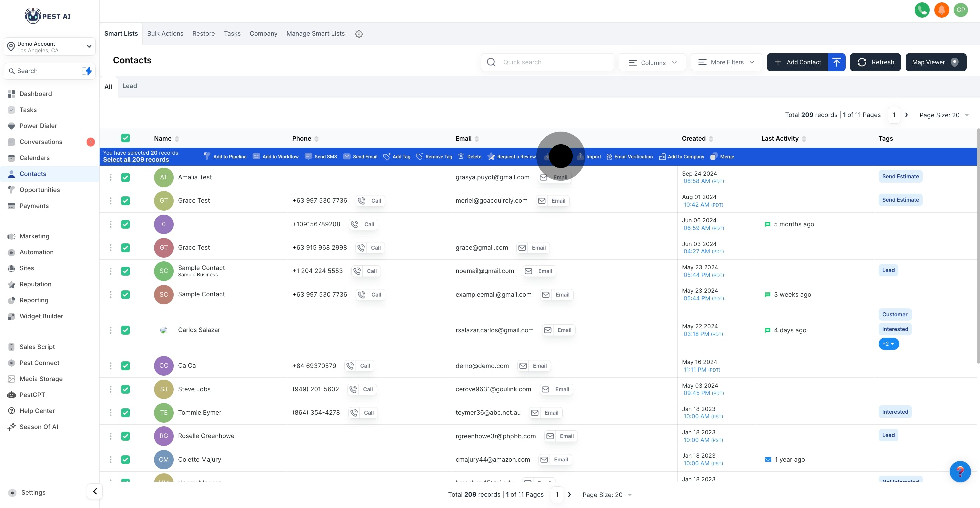Click the upload arrow beside Add Contact
980x508 pixels.
836,62
